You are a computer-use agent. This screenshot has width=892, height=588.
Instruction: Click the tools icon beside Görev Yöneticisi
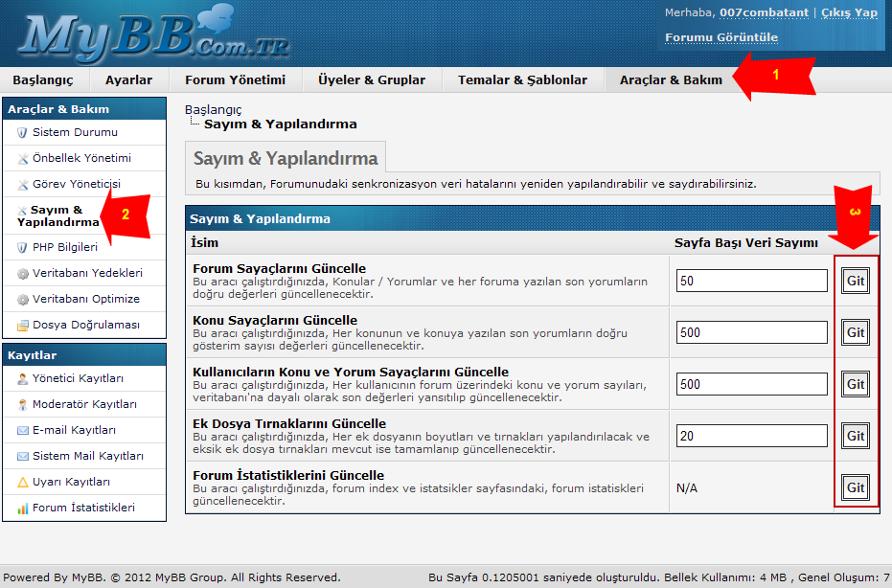(x=23, y=184)
